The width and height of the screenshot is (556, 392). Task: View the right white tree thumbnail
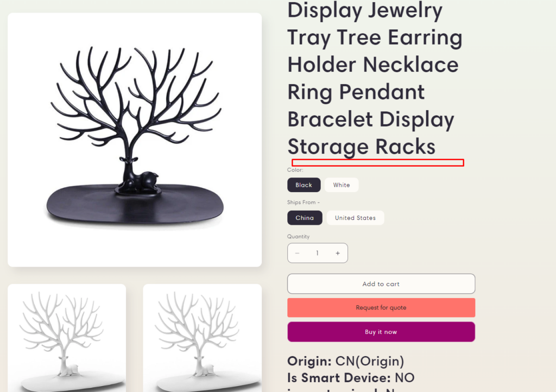(203, 338)
